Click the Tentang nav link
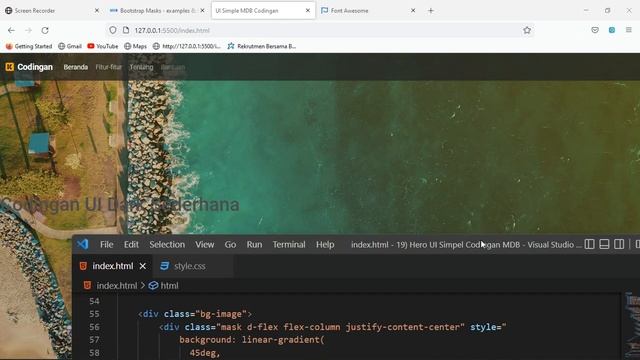This screenshot has width=640, height=360. click(x=141, y=67)
